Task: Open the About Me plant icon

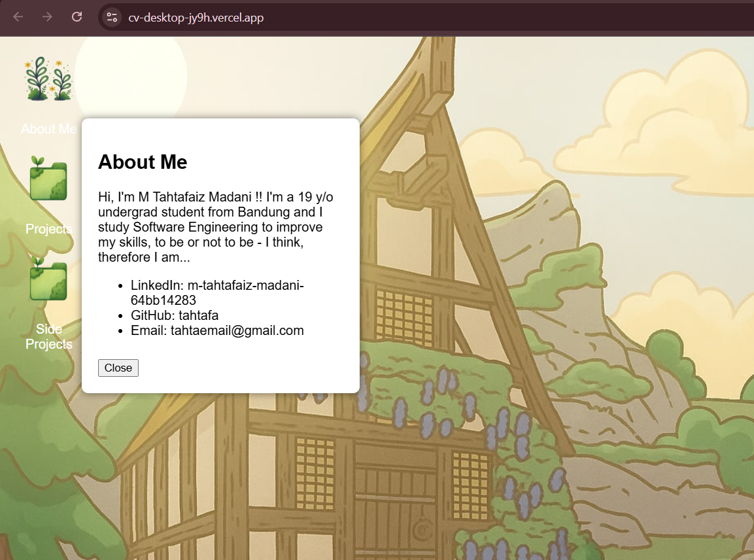Action: pos(48,79)
